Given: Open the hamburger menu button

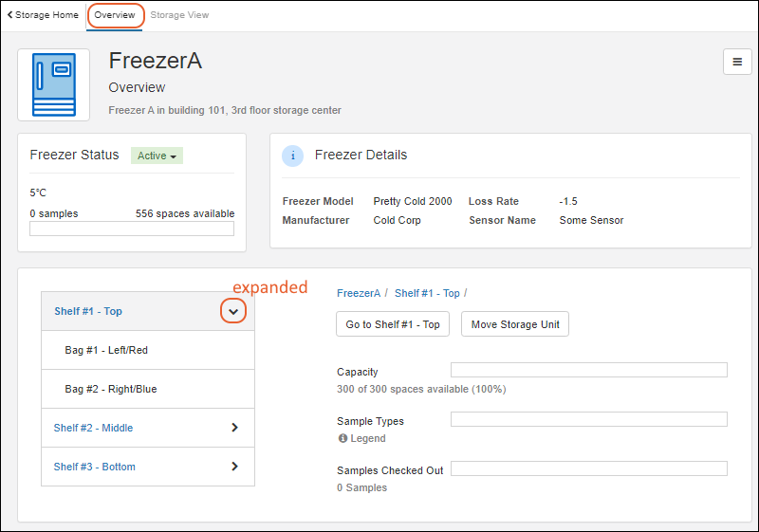Looking at the screenshot, I should [x=737, y=62].
